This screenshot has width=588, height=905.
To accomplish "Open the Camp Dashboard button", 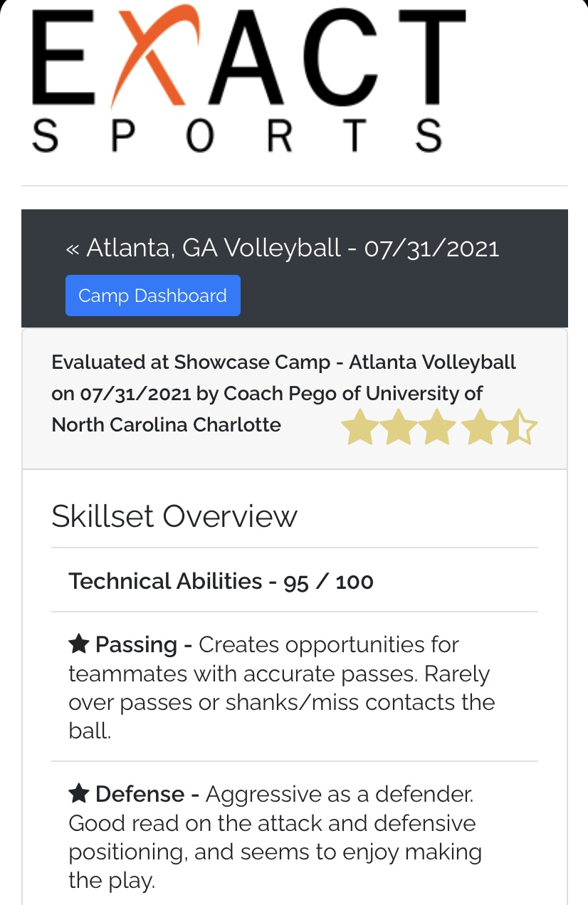I will (153, 295).
